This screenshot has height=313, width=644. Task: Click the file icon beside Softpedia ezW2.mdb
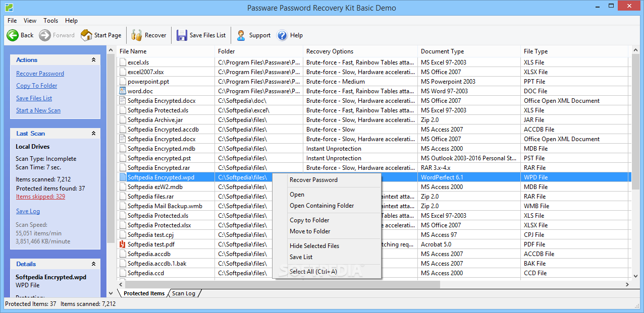pyautogui.click(x=122, y=187)
